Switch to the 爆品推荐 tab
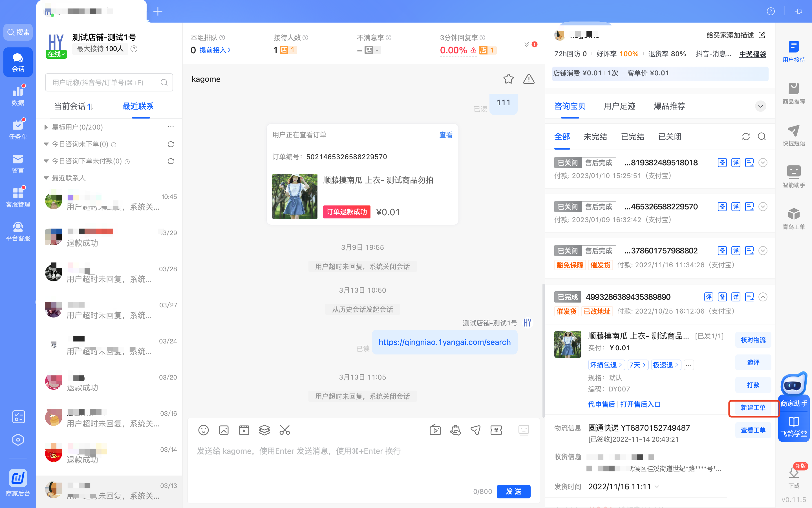The width and height of the screenshot is (812, 508). click(x=669, y=106)
